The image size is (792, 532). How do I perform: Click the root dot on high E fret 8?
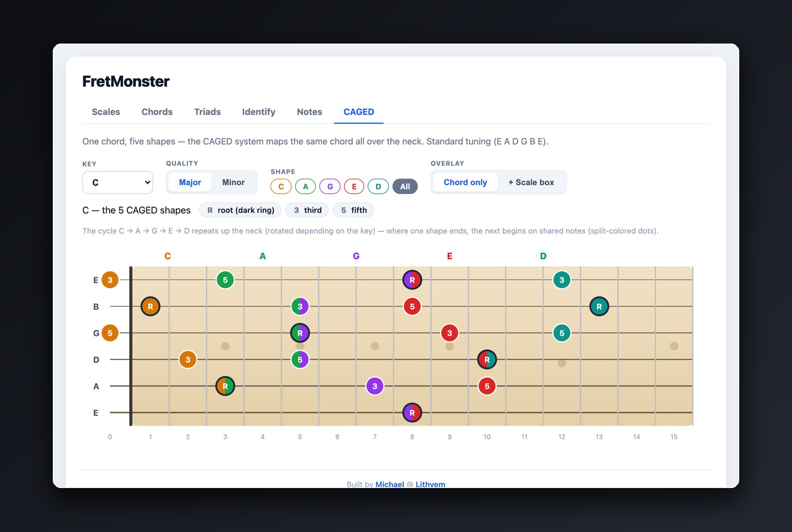(412, 280)
